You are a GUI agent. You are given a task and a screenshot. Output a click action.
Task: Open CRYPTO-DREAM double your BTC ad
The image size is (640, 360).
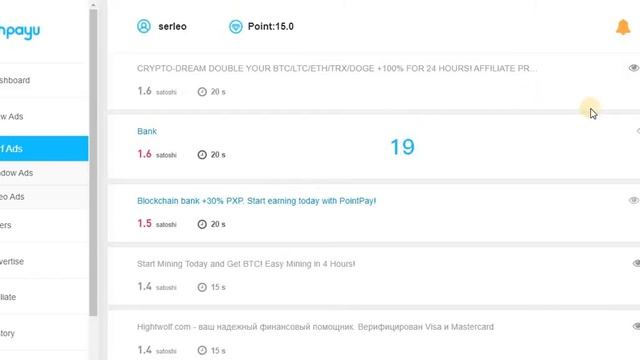337,69
